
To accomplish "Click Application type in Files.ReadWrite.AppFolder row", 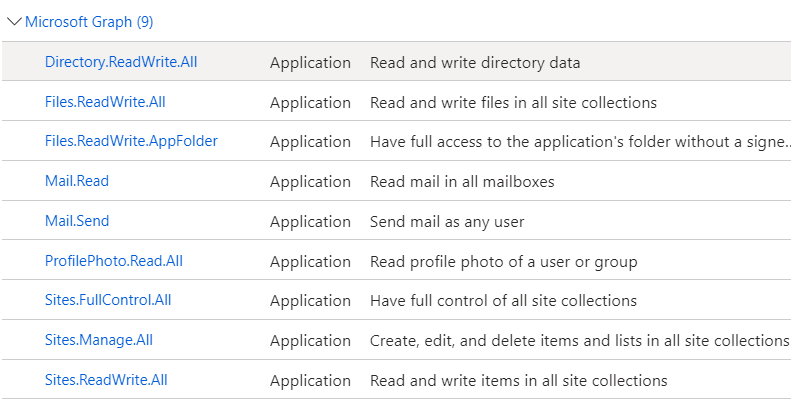I will [x=310, y=143].
